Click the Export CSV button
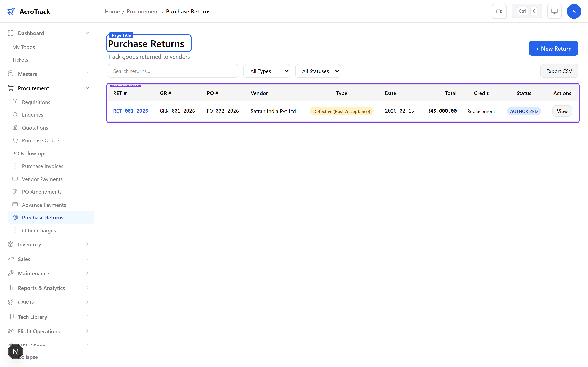The image size is (588, 367). click(x=559, y=71)
